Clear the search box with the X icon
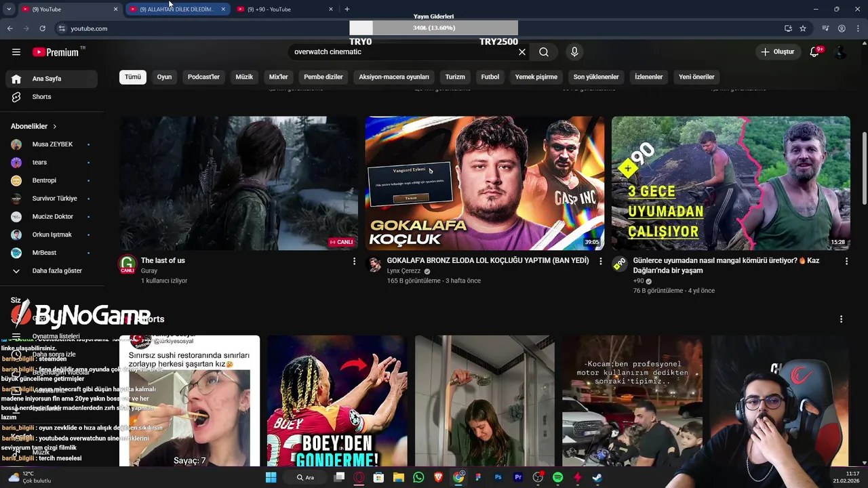This screenshot has width=868, height=488. tap(522, 52)
